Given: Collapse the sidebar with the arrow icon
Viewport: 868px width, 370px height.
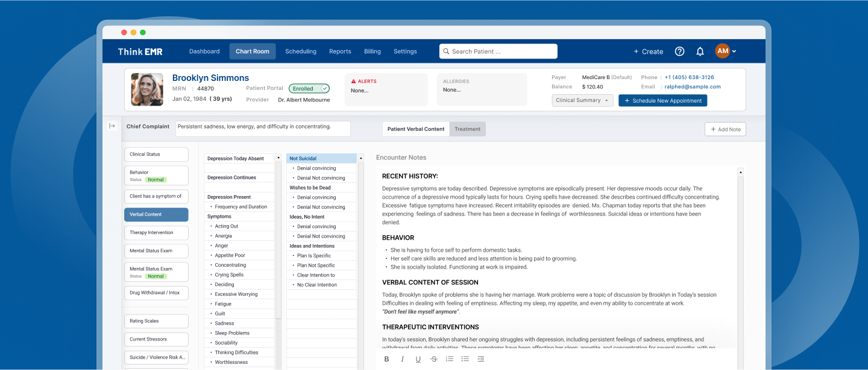Looking at the screenshot, I should pyautogui.click(x=112, y=126).
